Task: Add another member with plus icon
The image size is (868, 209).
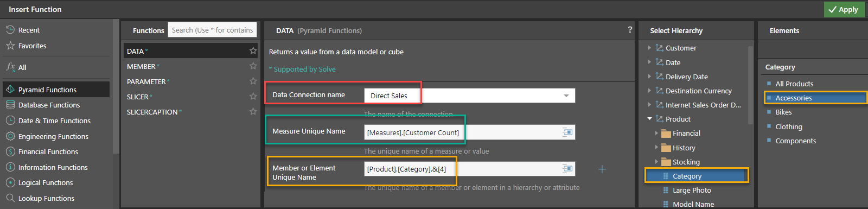Action: pos(602,169)
